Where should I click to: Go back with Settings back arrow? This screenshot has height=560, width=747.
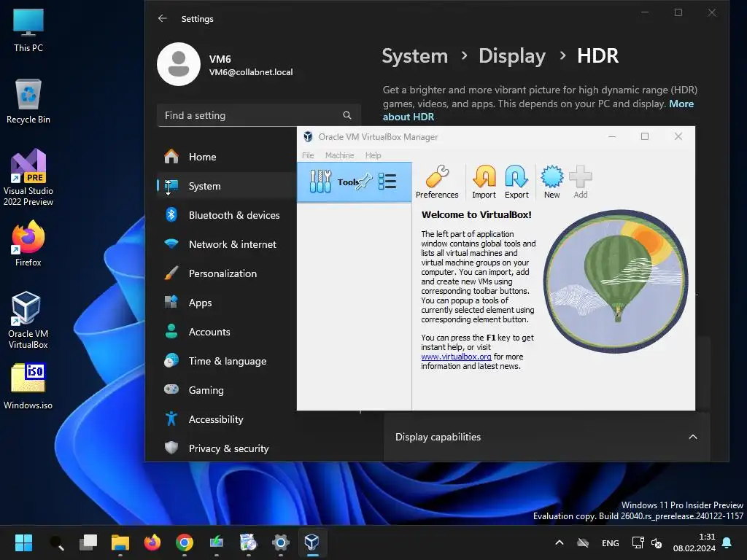tap(163, 18)
